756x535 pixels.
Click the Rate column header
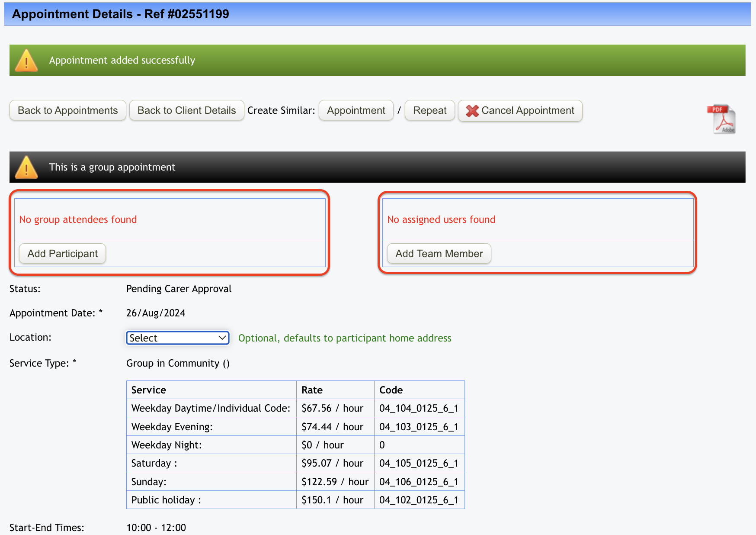pos(335,390)
